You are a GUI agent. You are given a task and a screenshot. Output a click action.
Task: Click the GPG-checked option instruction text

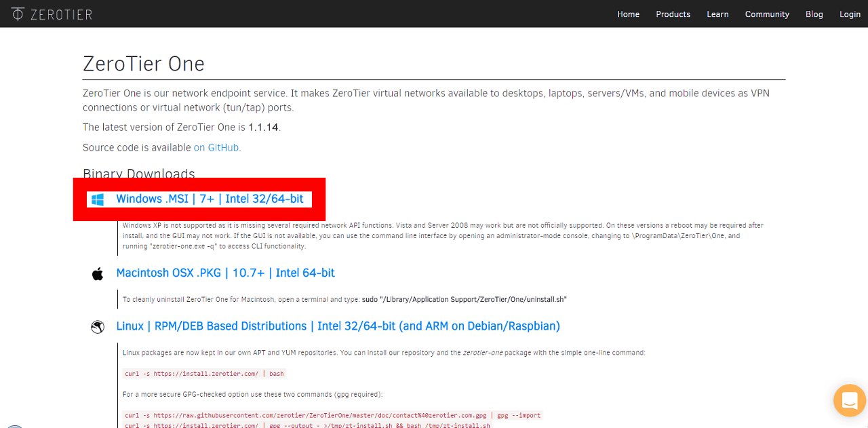(252, 394)
